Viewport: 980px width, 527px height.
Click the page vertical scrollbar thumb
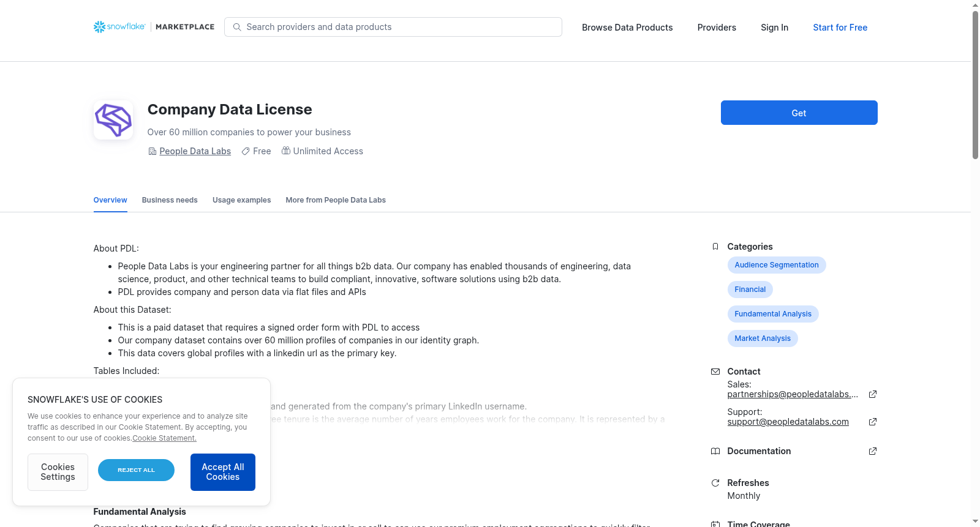pos(975,84)
